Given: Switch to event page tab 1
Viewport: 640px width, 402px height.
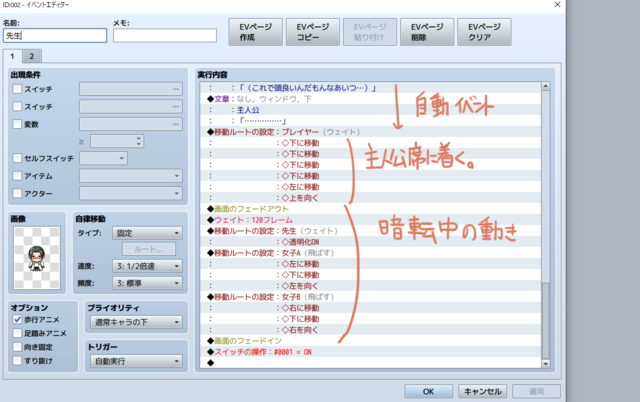Looking at the screenshot, I should point(12,56).
